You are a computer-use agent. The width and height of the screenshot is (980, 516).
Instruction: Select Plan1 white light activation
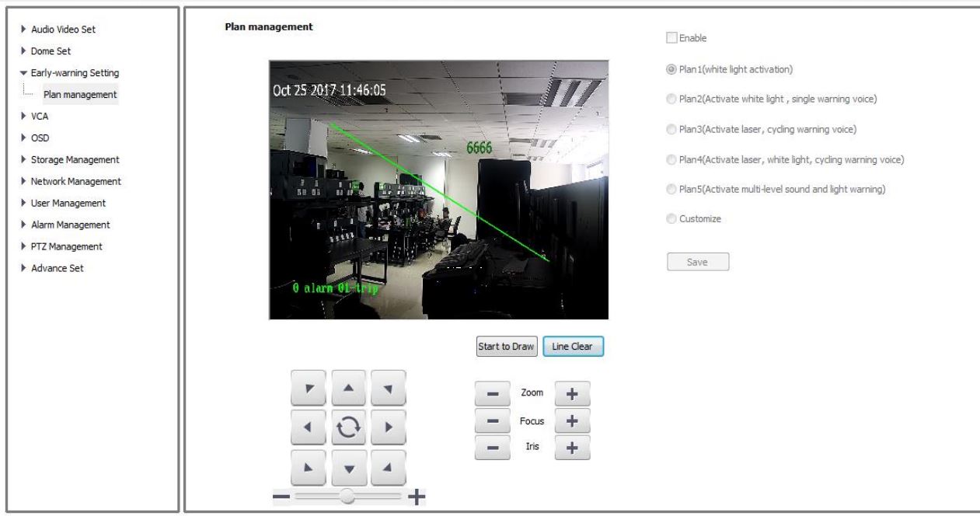(671, 69)
